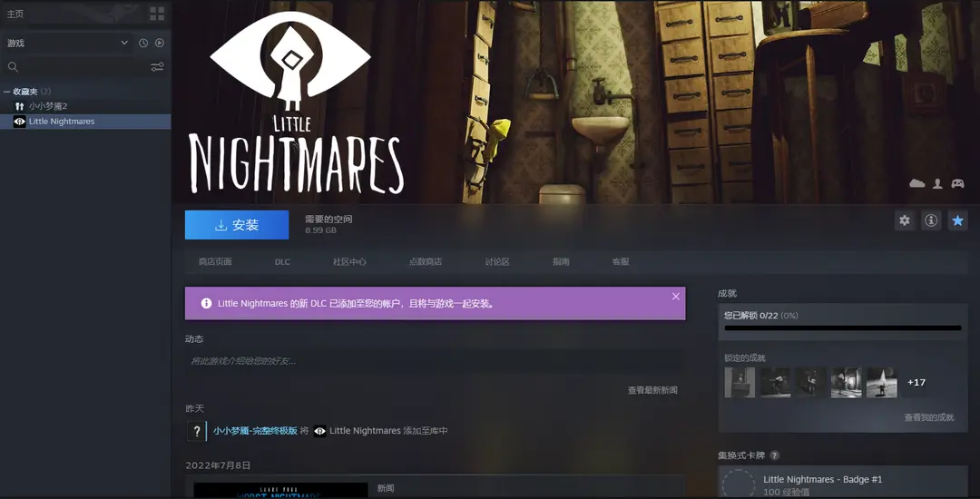Screen dimensions: 980x499
Task: Click the 8.99 GB space value
Action: point(320,230)
